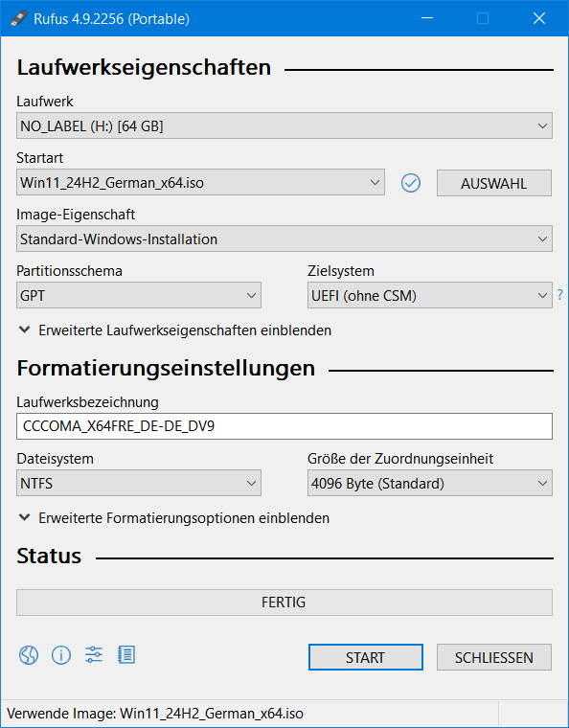Click the FERTIG progress bar
This screenshot has height=728, width=569.
284,603
